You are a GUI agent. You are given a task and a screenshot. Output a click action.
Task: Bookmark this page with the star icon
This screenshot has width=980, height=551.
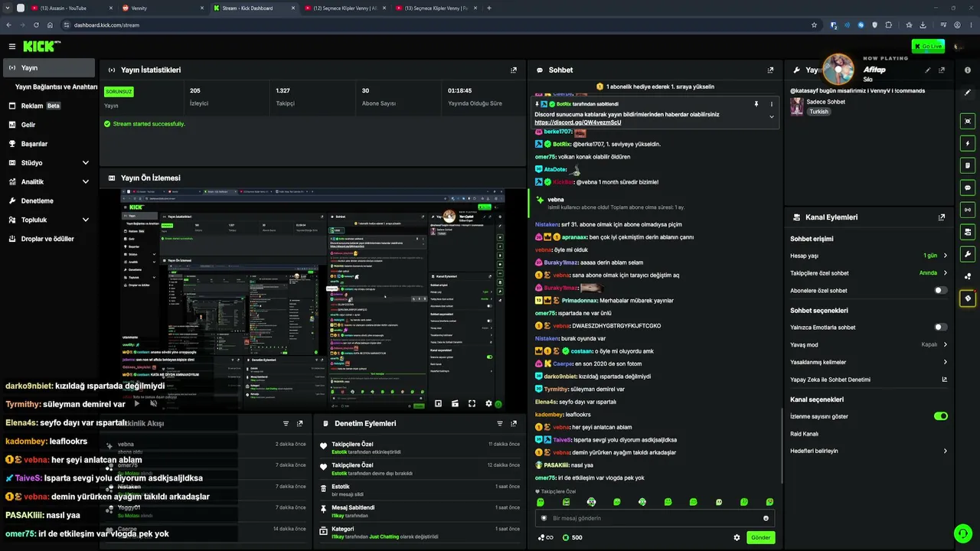[x=814, y=24]
